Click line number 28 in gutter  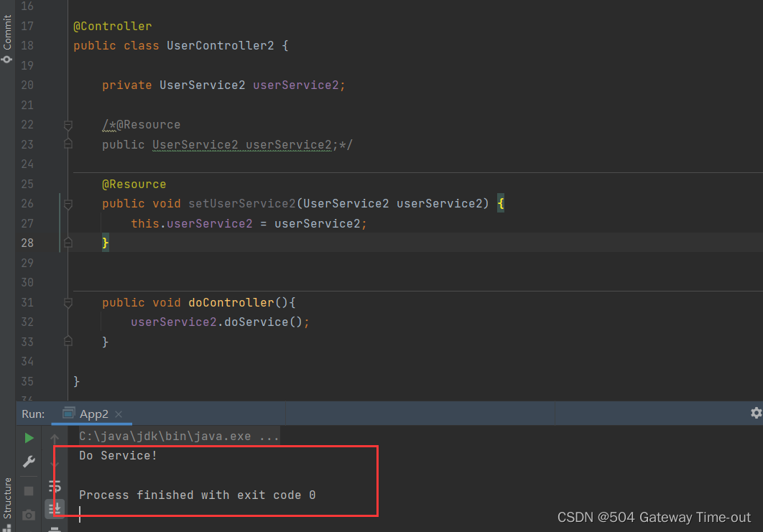click(x=27, y=243)
